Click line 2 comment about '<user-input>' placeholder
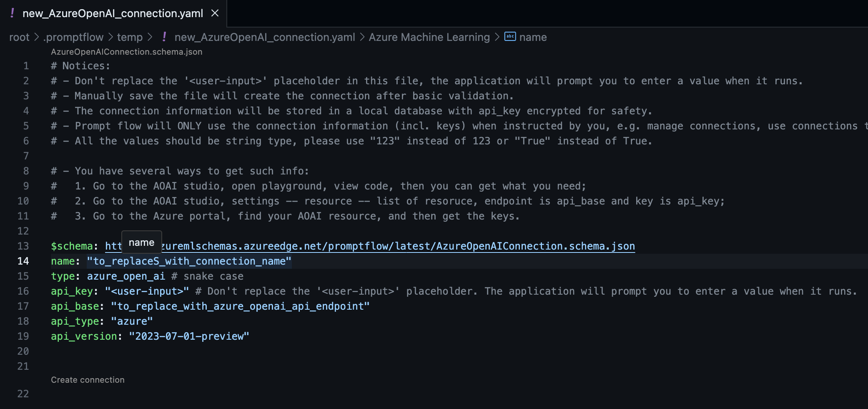The height and width of the screenshot is (409, 868). [427, 81]
